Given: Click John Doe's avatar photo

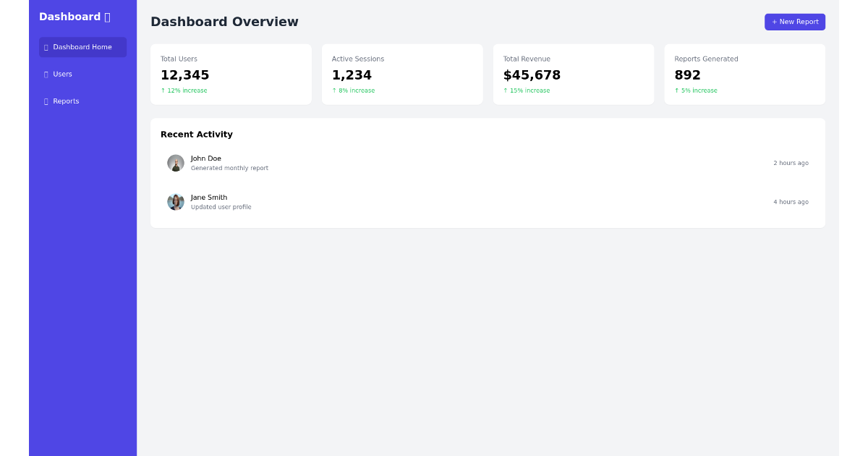Looking at the screenshot, I should [176, 163].
